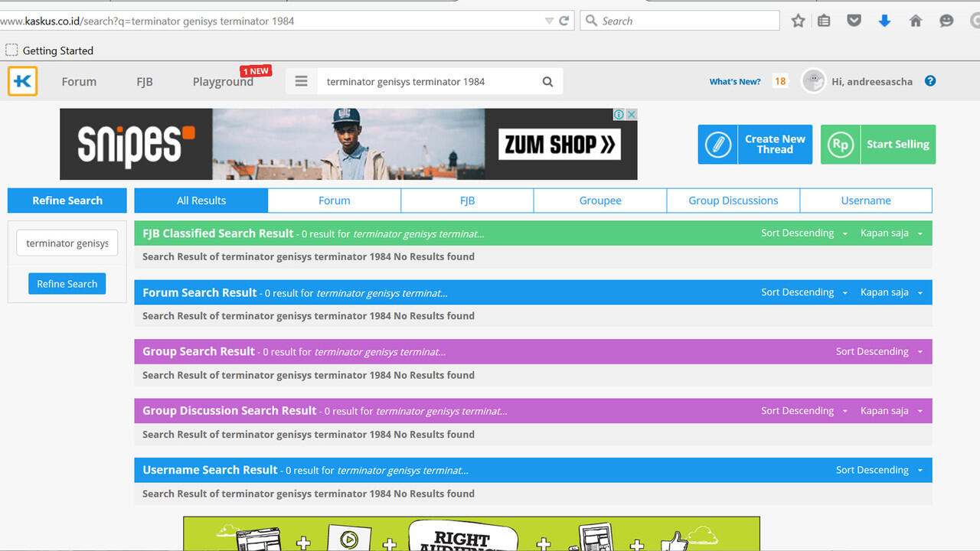Click the Create New Thread button
Viewport: 980px width, 551px height.
(x=756, y=145)
